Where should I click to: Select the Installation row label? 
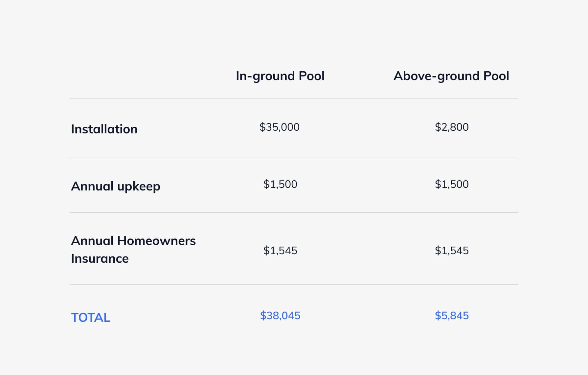pos(104,129)
